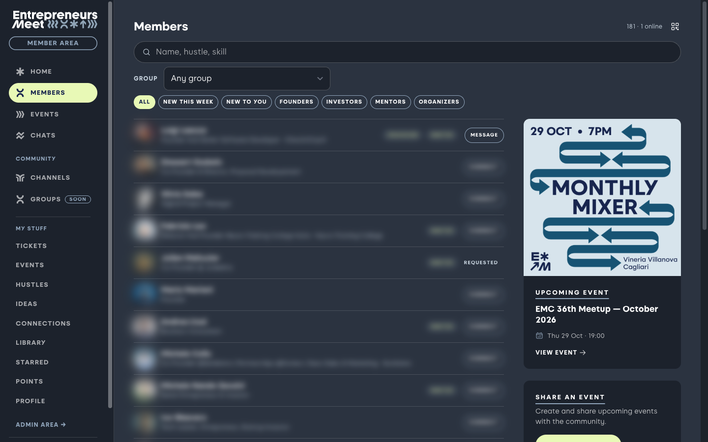The width and height of the screenshot is (708, 442).
Task: Click the calendar icon beside Thu 29 Oct
Action: pos(539,335)
